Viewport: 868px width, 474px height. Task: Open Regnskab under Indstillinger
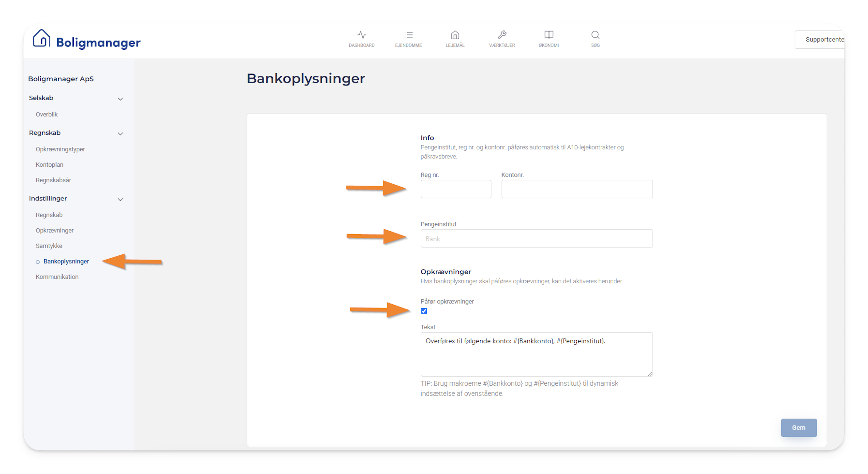click(49, 215)
